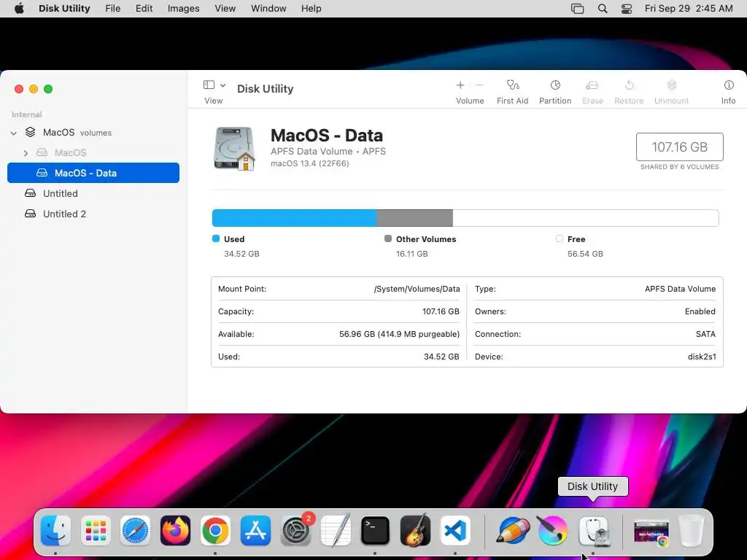Click the MacOS - Data drive image

click(x=234, y=149)
